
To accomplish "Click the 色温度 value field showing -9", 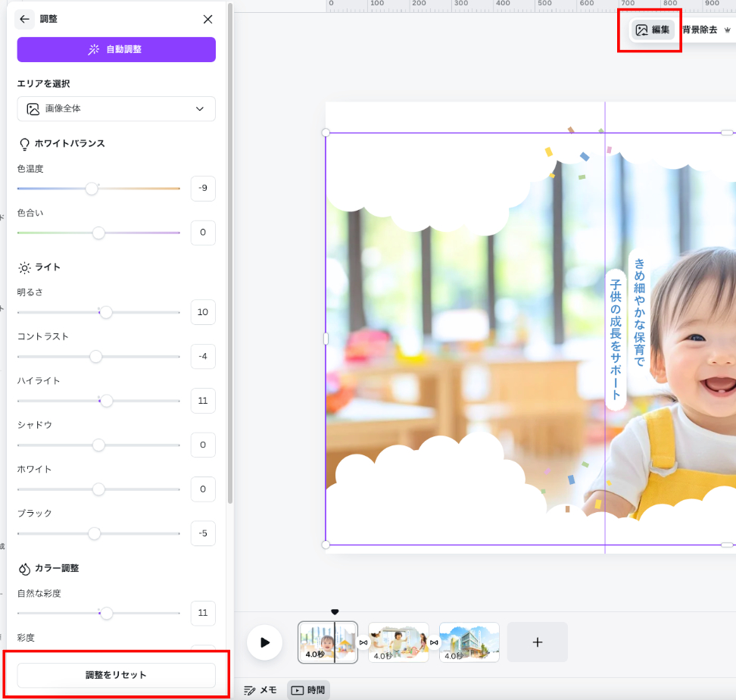I will [203, 189].
